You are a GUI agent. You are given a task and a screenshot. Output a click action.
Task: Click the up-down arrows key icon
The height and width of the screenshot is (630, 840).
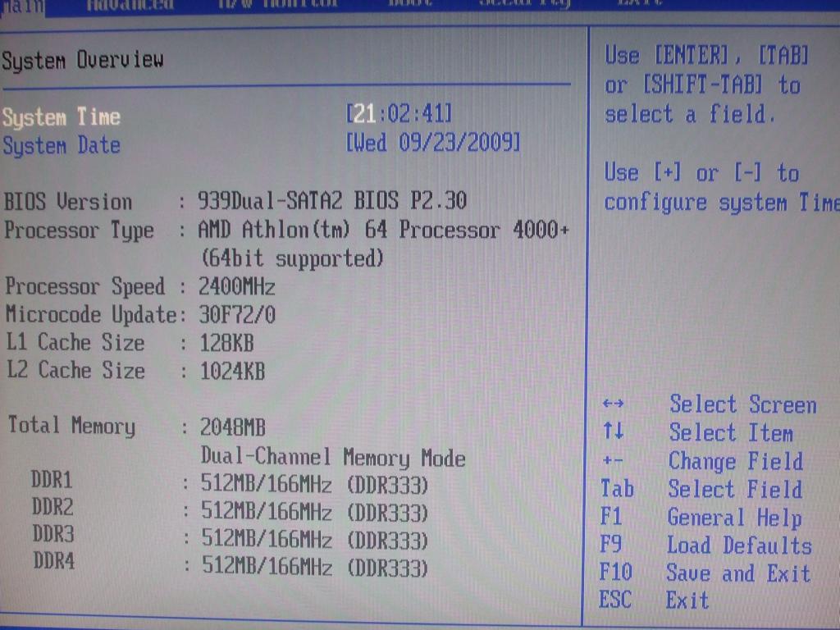point(614,430)
